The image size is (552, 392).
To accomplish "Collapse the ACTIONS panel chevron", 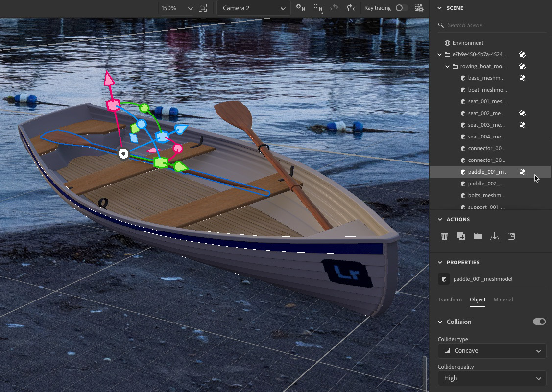I will [x=440, y=219].
